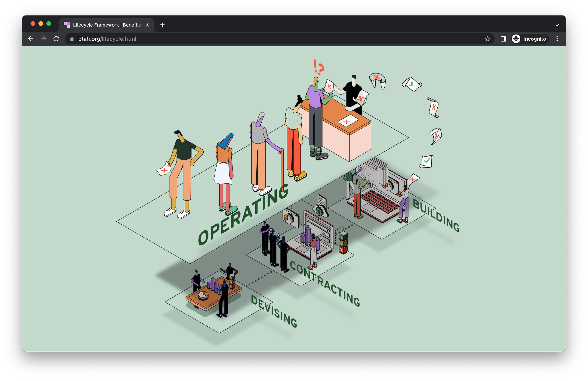Open Chrome's three-dot menu
The image size is (588, 381).
(x=557, y=39)
